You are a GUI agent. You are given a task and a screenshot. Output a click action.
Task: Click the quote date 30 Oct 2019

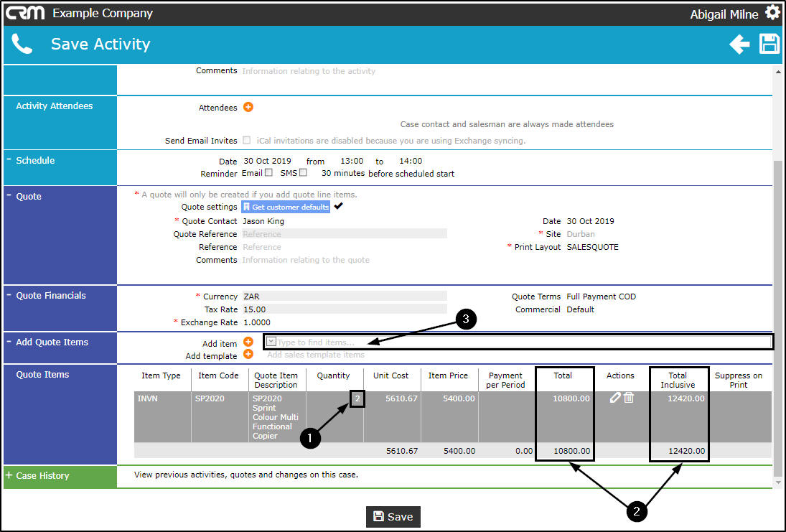click(590, 221)
